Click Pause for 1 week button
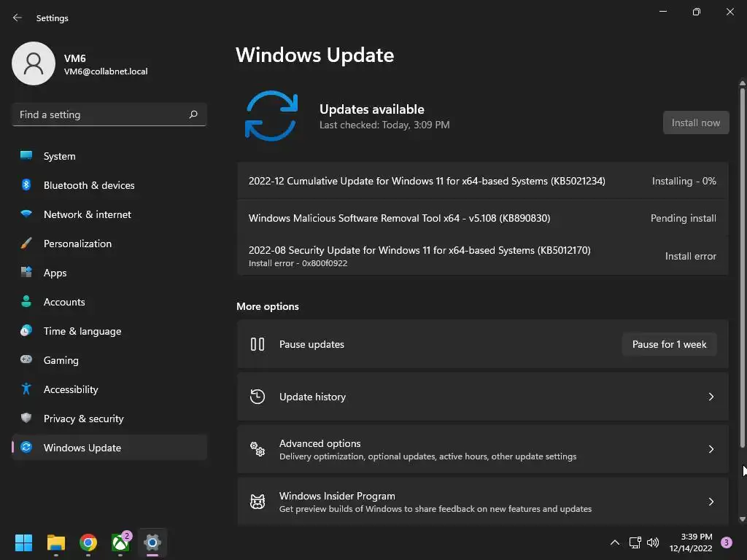Image resolution: width=747 pixels, height=560 pixels. coord(669,344)
